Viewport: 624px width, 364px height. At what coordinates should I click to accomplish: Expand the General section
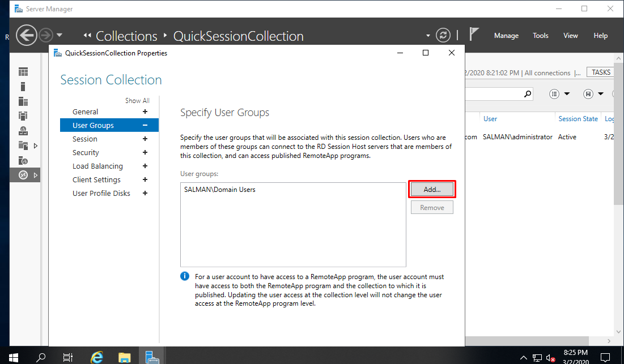point(145,112)
